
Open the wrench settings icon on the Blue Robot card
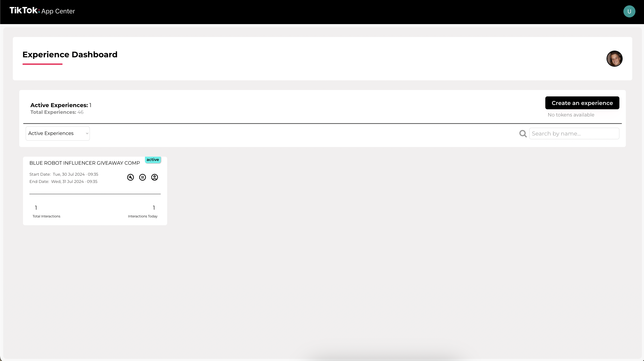131,177
